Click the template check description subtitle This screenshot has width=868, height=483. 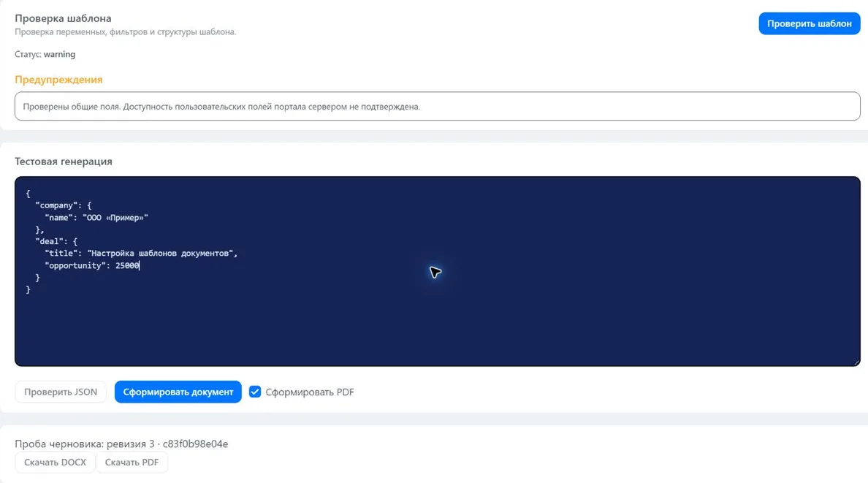click(x=125, y=32)
